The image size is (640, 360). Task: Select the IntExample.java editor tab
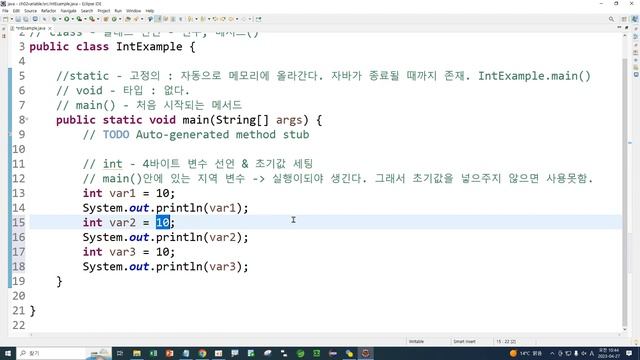(31, 28)
